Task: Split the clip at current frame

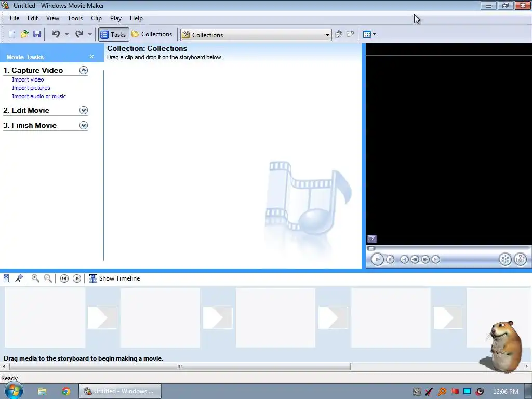Action: (x=505, y=260)
